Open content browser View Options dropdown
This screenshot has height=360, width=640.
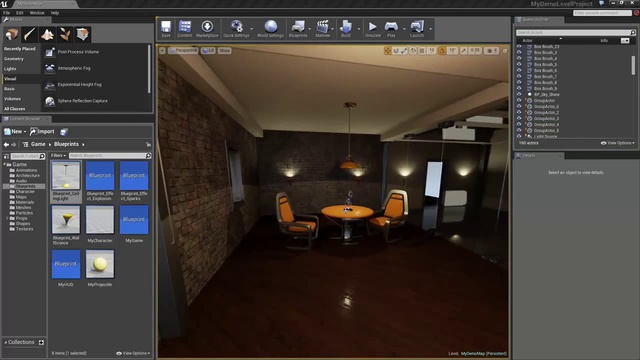tap(133, 353)
